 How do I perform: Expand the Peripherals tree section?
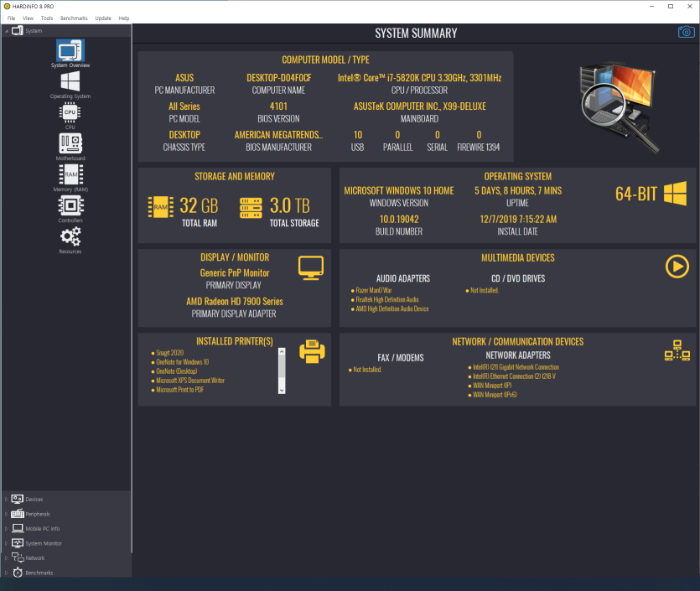6,514
